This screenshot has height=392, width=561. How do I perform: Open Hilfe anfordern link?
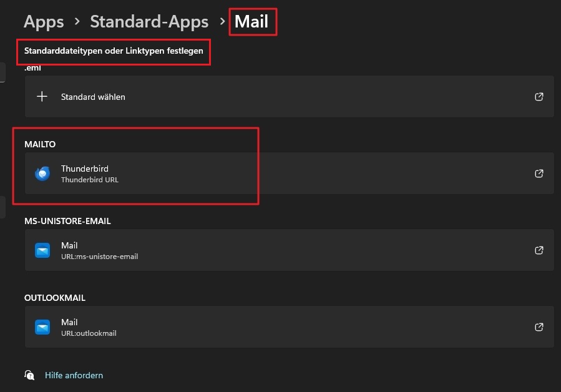pos(74,375)
